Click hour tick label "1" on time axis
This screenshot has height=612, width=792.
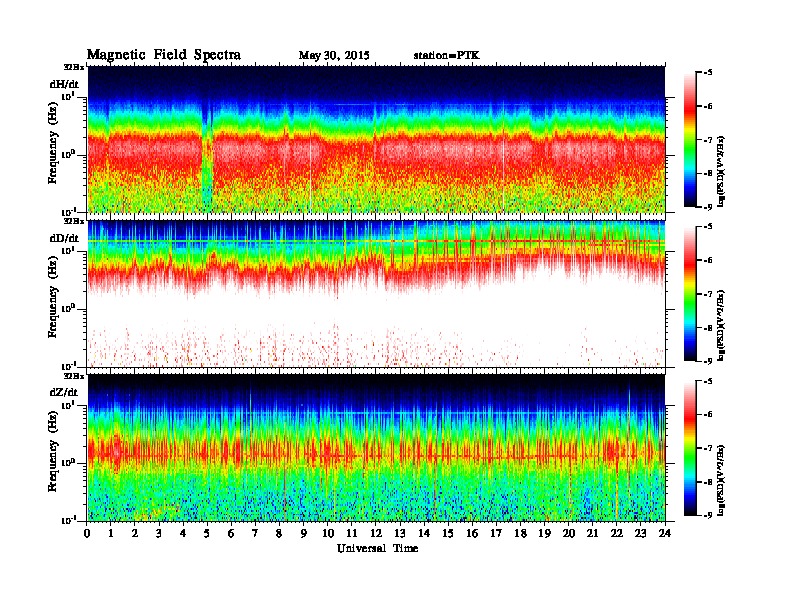pyautogui.click(x=111, y=534)
